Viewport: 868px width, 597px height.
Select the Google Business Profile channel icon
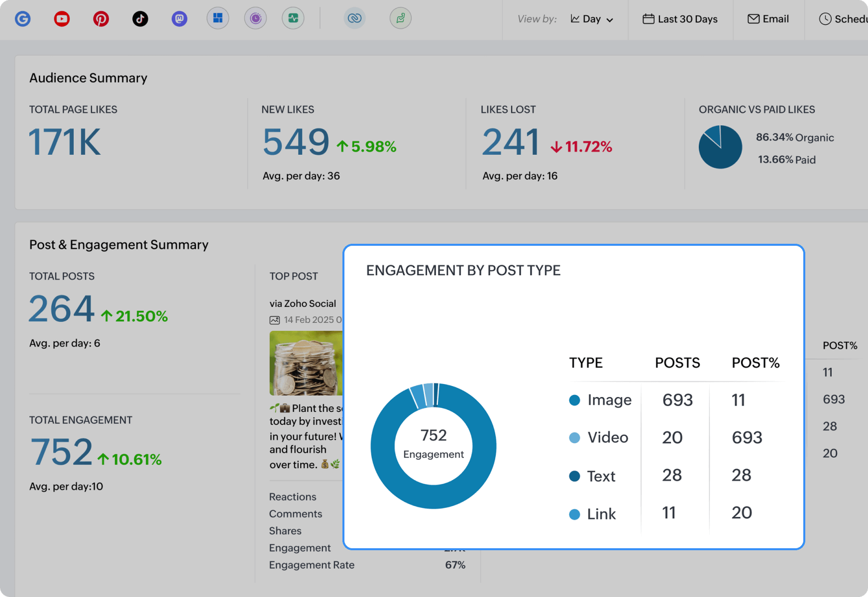pos(23,19)
